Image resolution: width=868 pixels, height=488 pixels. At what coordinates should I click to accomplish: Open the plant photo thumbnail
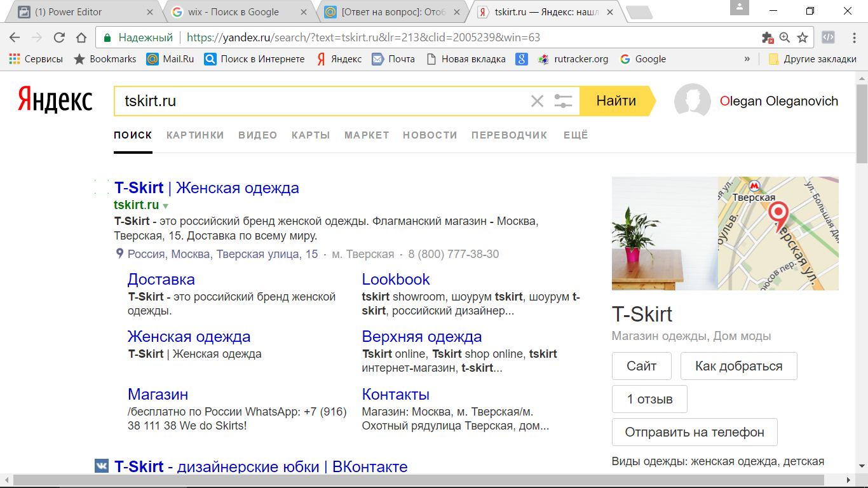(x=665, y=233)
